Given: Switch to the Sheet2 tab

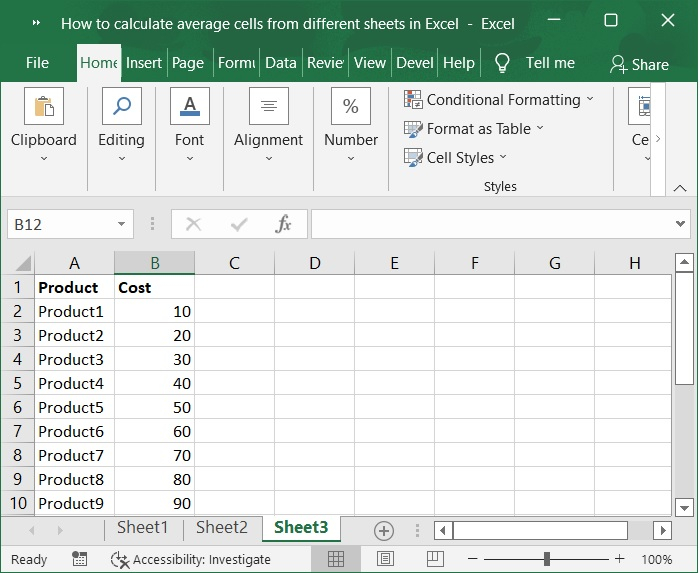Looking at the screenshot, I should [x=221, y=528].
